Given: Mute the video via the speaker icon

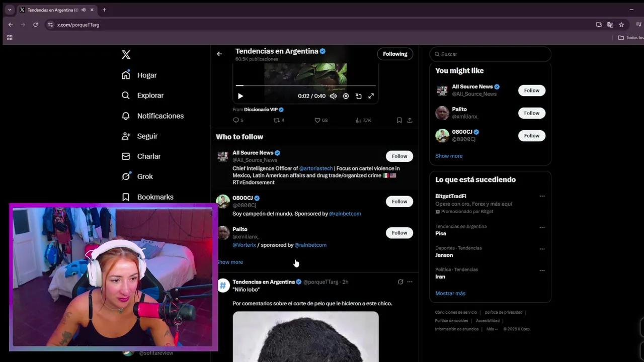Looking at the screenshot, I should tap(333, 96).
